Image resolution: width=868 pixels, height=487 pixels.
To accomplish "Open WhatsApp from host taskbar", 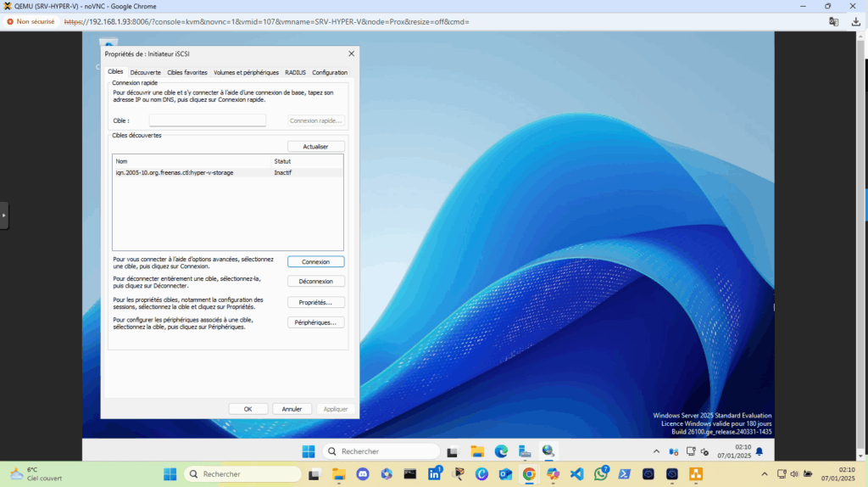I will point(601,474).
